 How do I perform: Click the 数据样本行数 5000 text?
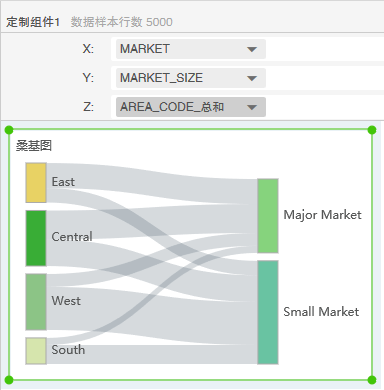click(x=122, y=22)
